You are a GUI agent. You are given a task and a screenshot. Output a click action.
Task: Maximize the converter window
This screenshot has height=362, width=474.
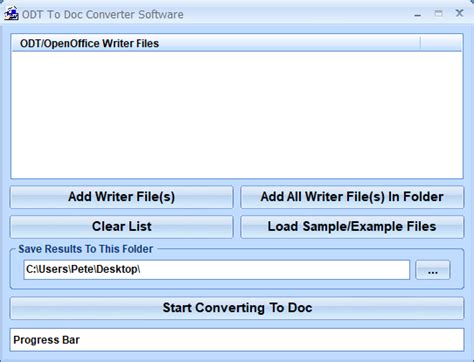pos(439,14)
